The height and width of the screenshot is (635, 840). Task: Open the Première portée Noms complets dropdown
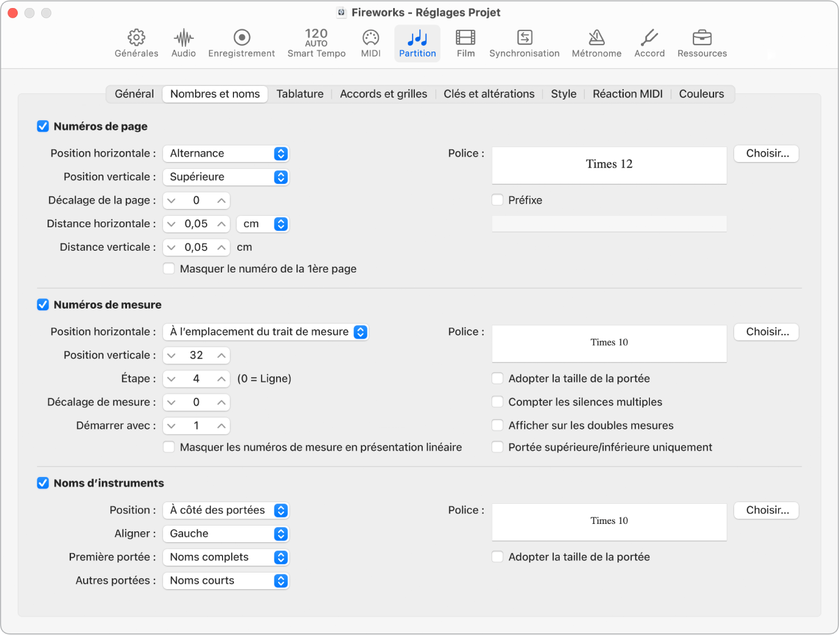coord(225,557)
